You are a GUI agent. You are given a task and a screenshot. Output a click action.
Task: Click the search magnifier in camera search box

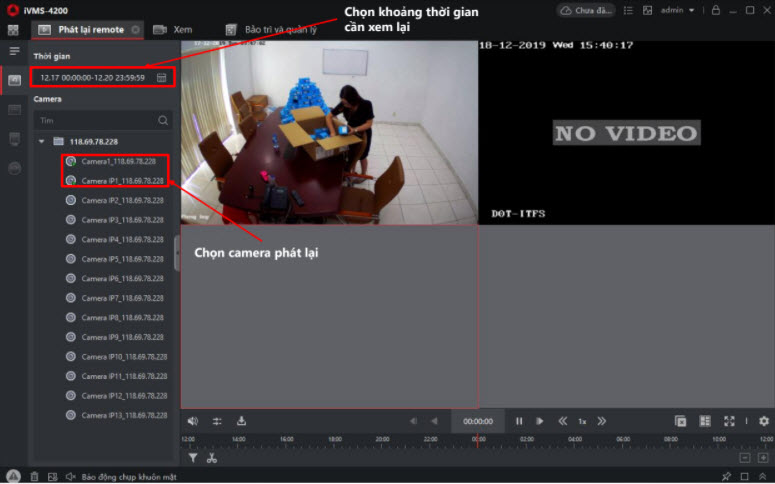163,120
